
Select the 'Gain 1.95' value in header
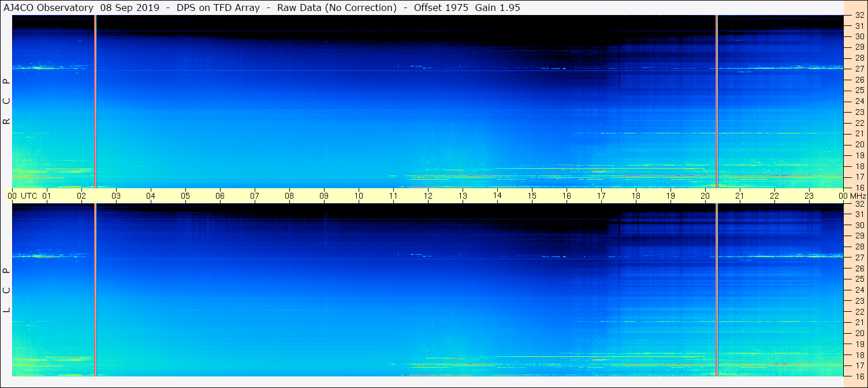coord(498,8)
